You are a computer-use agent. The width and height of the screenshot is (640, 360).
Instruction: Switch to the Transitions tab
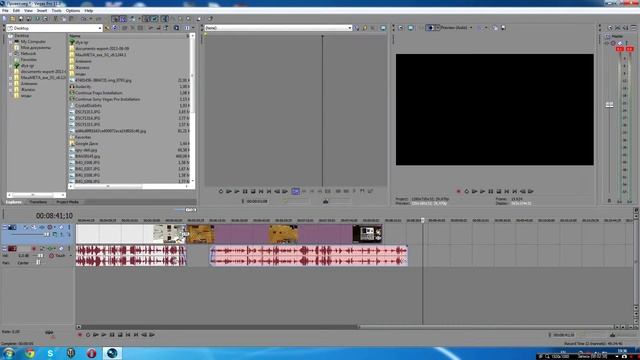38,202
